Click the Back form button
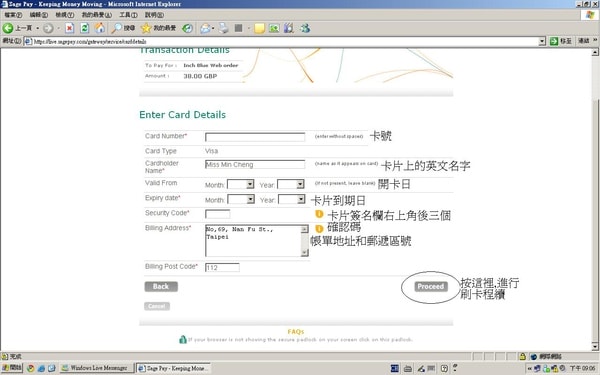Image resolution: width=600 pixels, height=375 pixels. [161, 287]
